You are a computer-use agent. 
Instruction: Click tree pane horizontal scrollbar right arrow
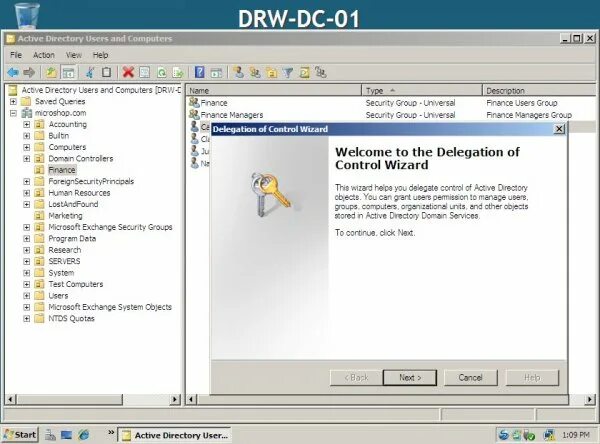click(175, 400)
